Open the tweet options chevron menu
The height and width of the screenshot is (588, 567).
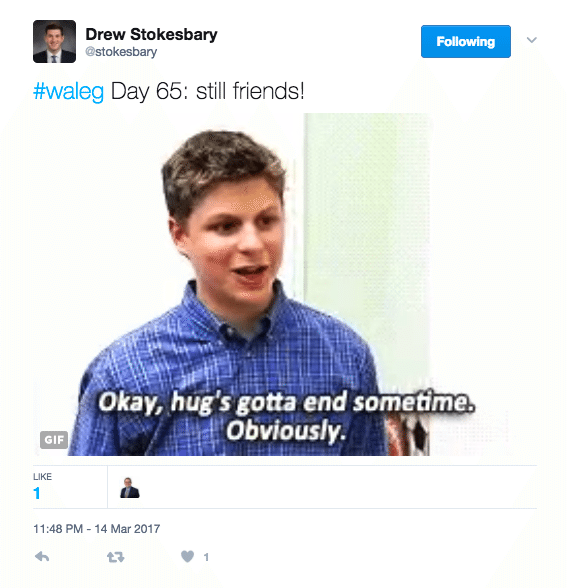[531, 40]
